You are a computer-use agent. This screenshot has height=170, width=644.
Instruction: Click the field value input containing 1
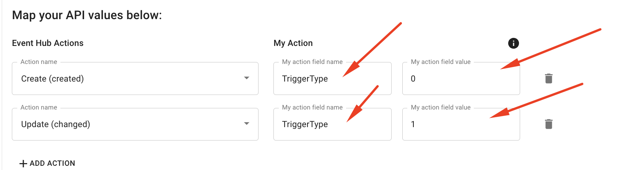click(x=461, y=124)
